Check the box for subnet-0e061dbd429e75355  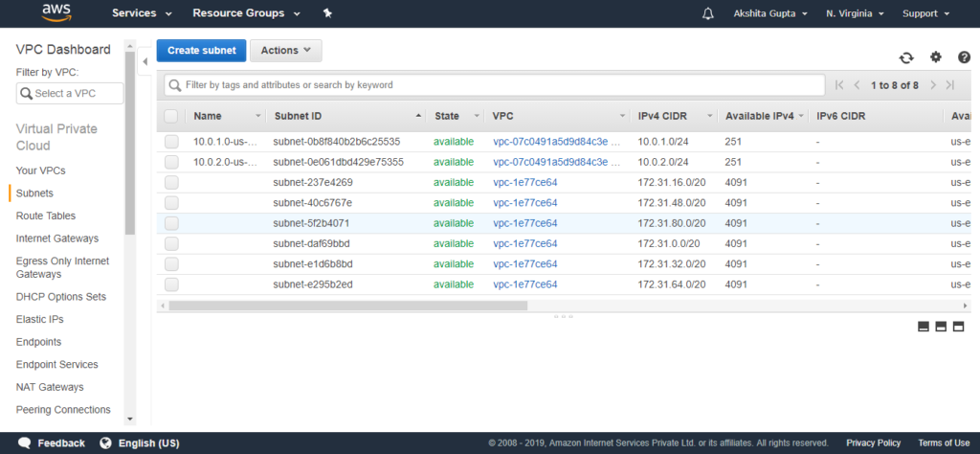click(171, 163)
